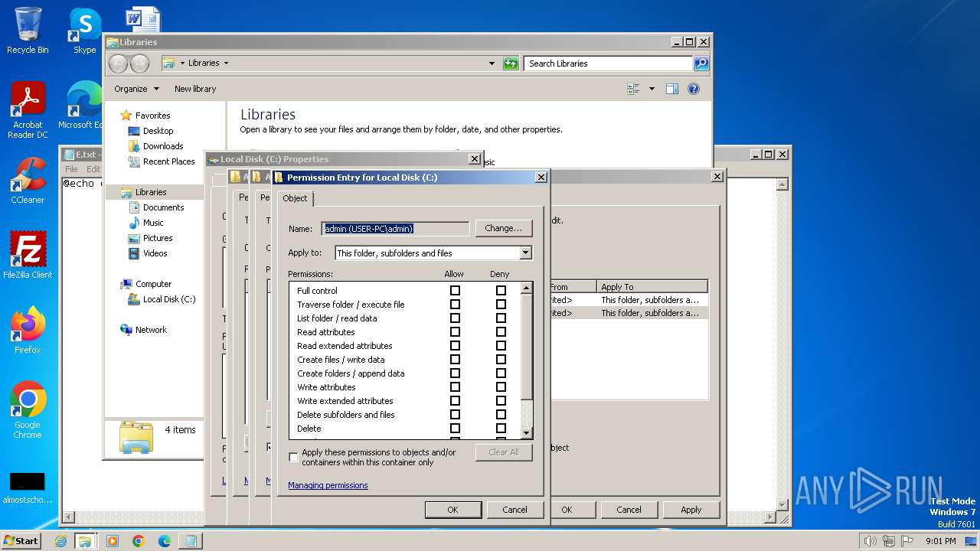Click the Libraries search magnifier icon

pyautogui.click(x=701, y=64)
